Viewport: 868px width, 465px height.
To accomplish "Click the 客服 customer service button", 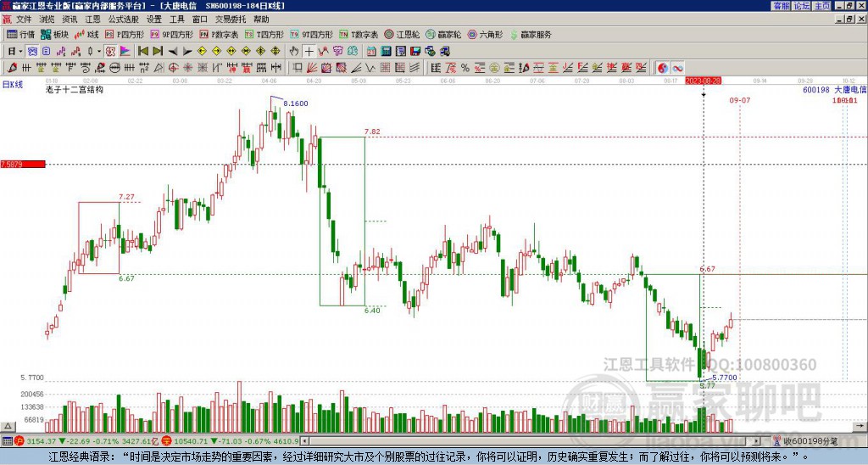I will coord(781,6).
